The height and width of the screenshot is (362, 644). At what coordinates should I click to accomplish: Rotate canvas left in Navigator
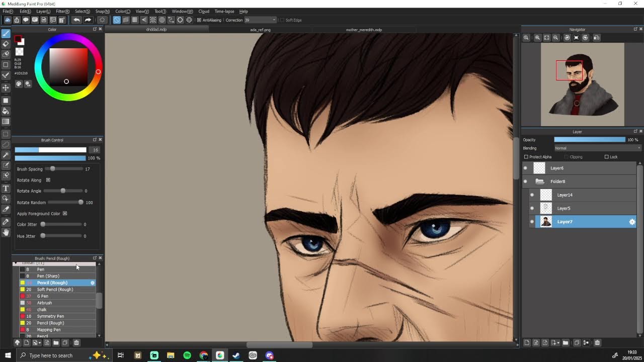(567, 38)
